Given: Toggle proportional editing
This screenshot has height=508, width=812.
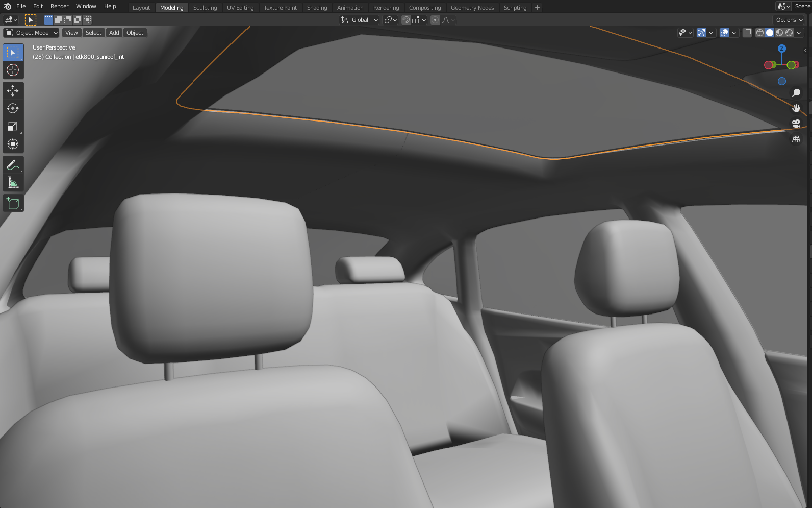Looking at the screenshot, I should [435, 20].
